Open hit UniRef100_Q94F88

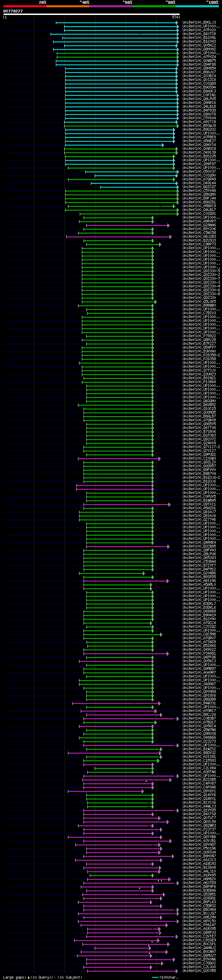199,64
